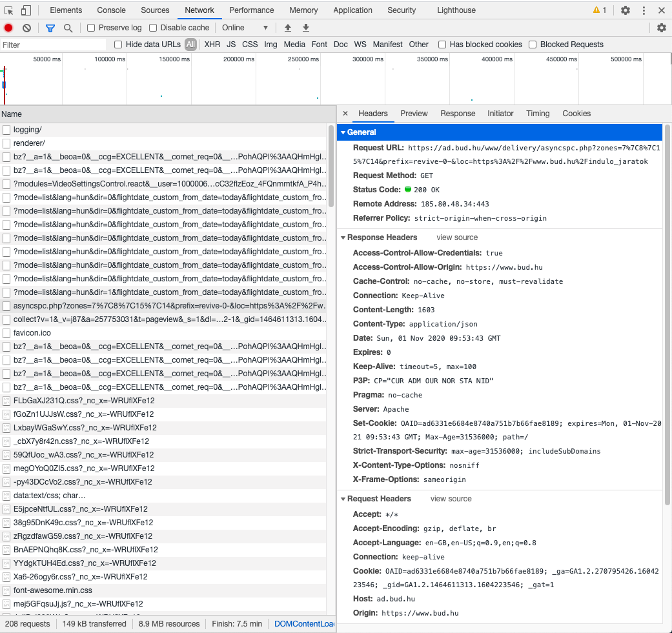Close the request details pane

[x=345, y=114]
